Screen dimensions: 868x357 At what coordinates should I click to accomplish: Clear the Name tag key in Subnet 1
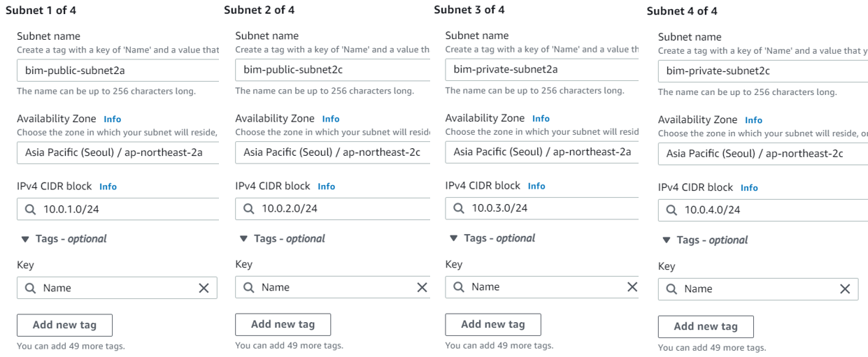204,288
